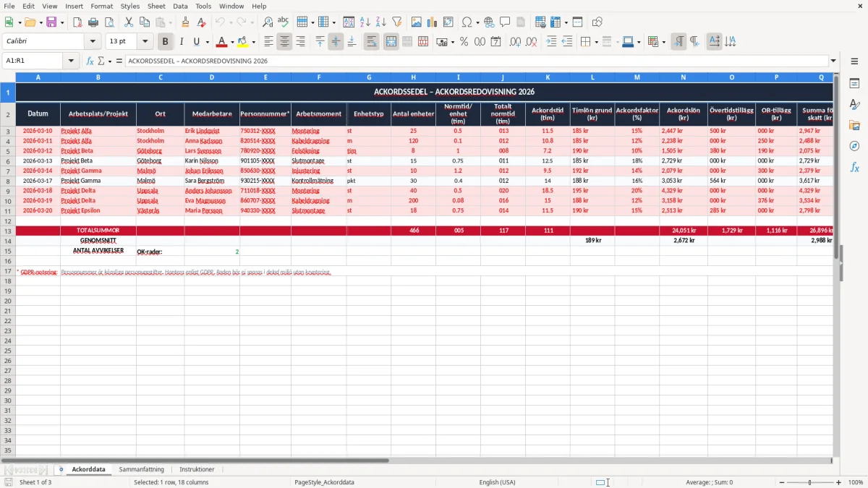This screenshot has width=868, height=488.
Task: Insert a special character (Omega icon)
Action: tap(467, 22)
